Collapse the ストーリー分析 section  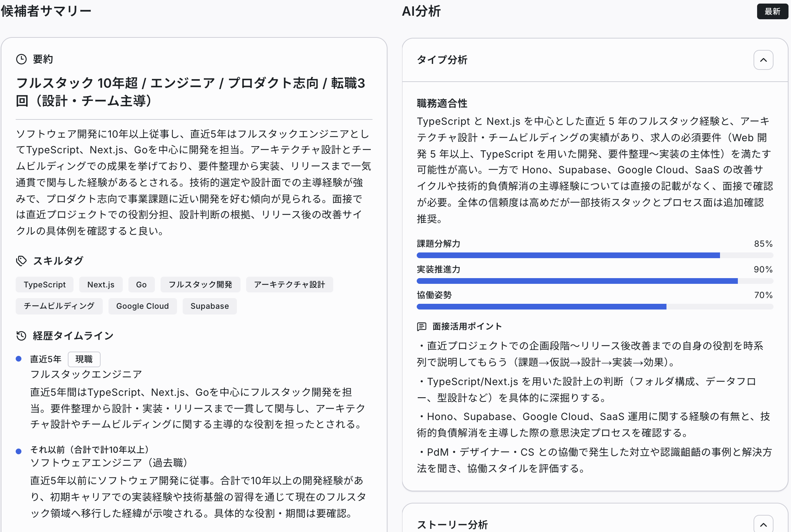click(x=764, y=524)
